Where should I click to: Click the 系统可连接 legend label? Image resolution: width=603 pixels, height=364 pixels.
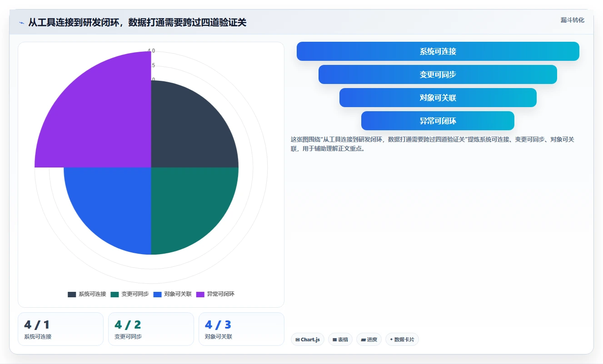(x=92, y=295)
